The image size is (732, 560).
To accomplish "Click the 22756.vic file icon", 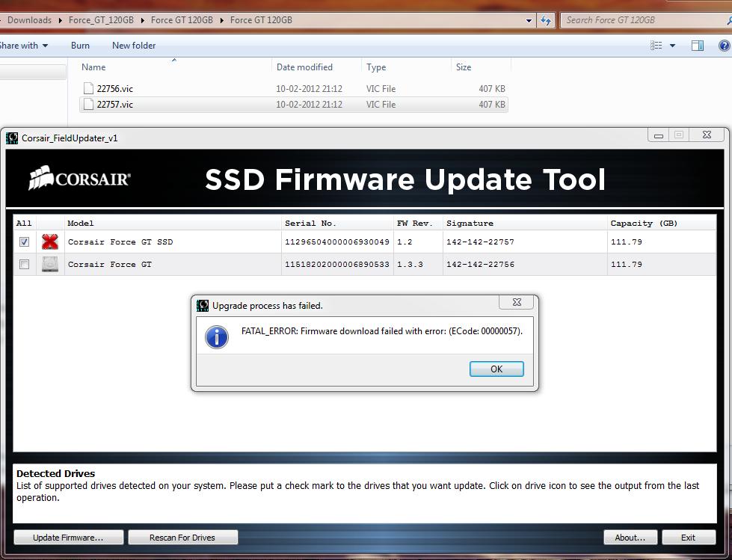I will (88, 88).
